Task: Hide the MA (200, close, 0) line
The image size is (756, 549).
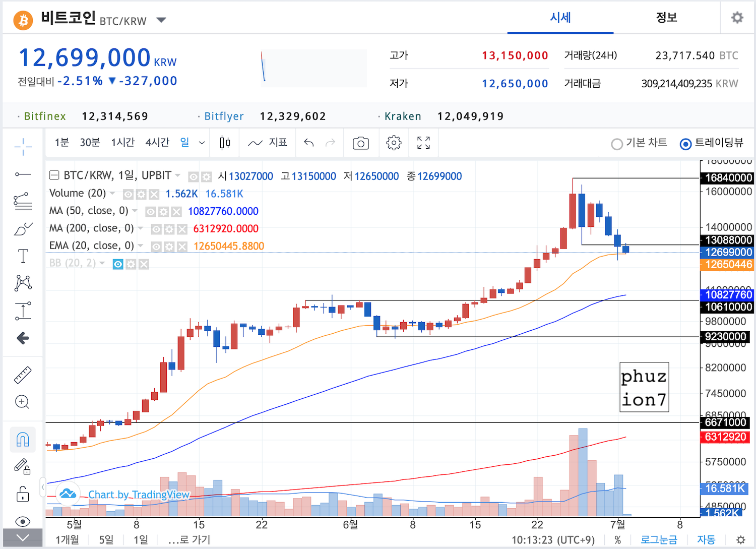Action: (x=156, y=229)
